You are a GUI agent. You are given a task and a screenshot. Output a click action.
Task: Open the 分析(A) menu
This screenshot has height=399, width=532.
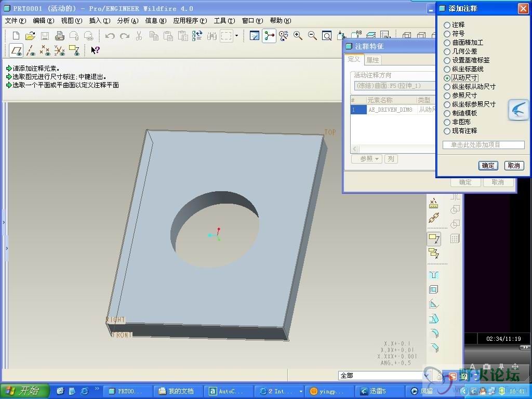pos(128,21)
